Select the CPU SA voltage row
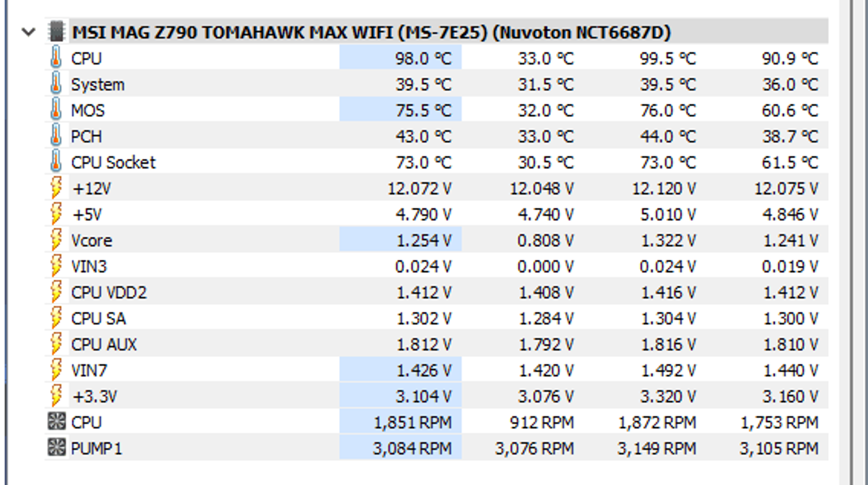Screen dimensions: 868x485 437,318
